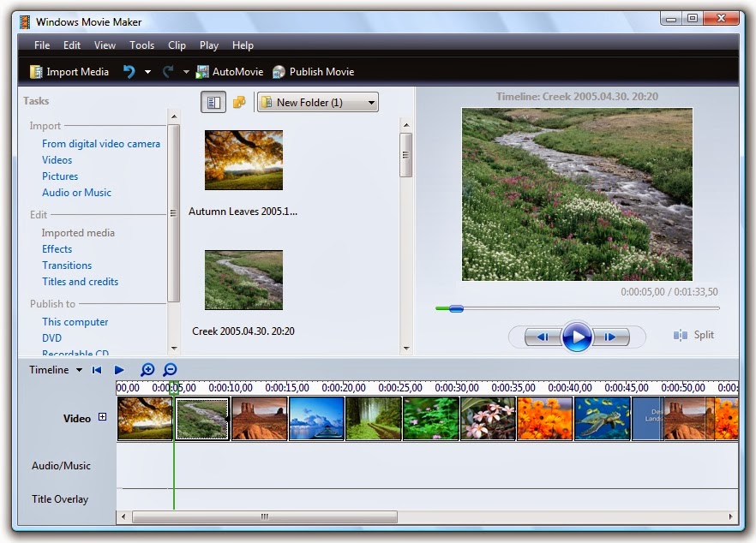
Task: Select the pink frangipani flowers clip
Action: tap(488, 419)
